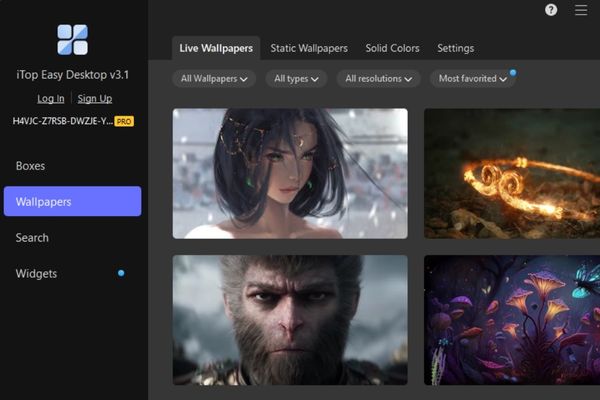
Task: Expand the All Wallpapers dropdown
Action: [214, 79]
